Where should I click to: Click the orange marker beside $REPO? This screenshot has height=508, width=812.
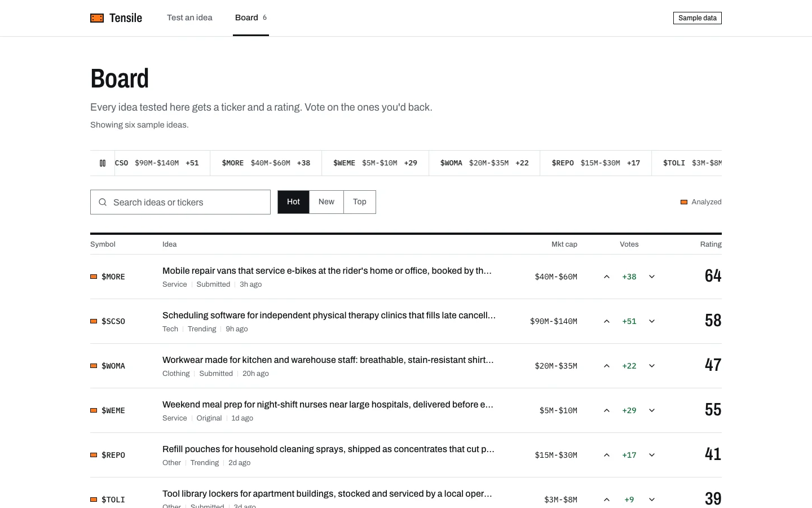click(94, 455)
